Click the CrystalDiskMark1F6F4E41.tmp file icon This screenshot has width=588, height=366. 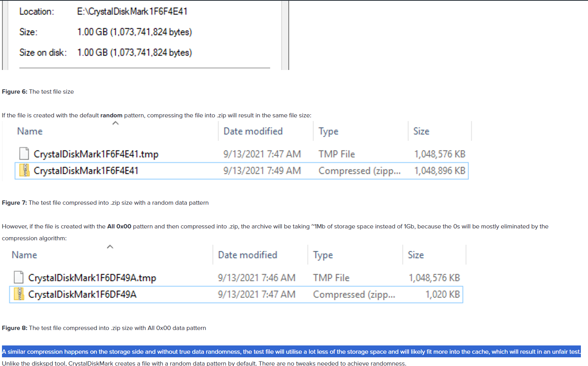click(24, 154)
